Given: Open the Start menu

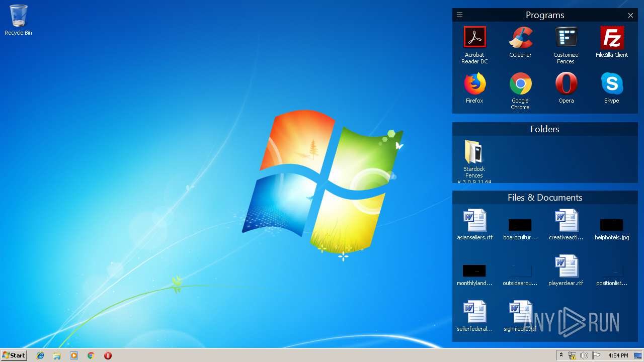Looking at the screenshot, I should 14,355.
